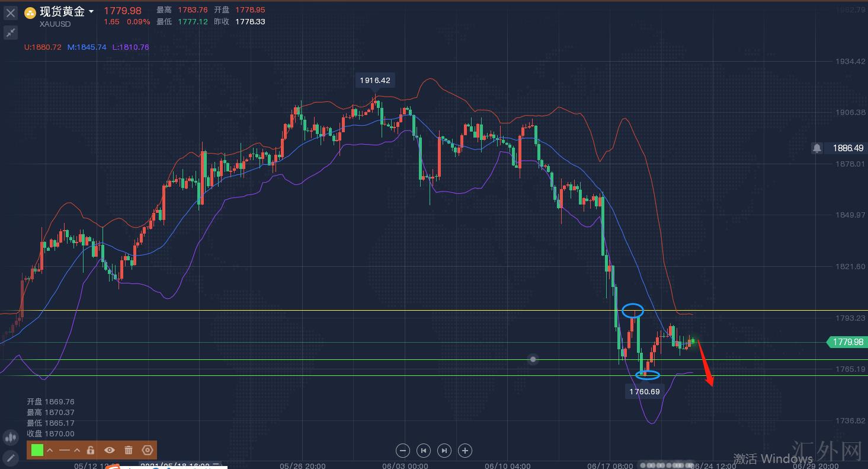Click the 开盘 1869.76 readout
Image resolution: width=868 pixels, height=469 pixels.
50,401
